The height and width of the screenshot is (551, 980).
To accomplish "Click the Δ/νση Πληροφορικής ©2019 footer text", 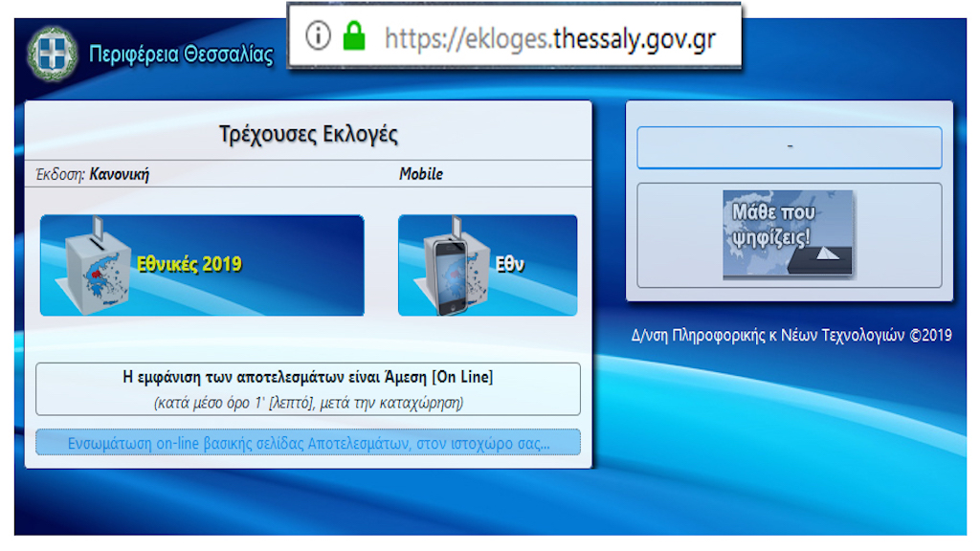I will click(791, 336).
